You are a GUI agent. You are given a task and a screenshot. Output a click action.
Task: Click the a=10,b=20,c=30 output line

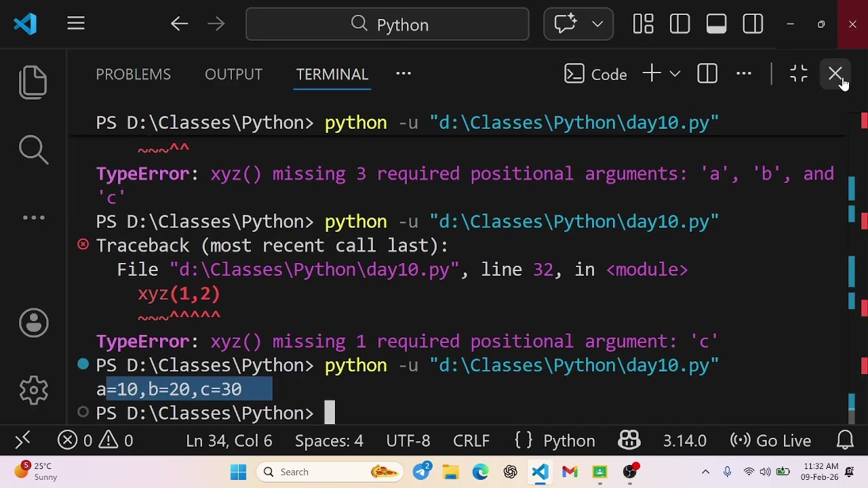tap(169, 389)
